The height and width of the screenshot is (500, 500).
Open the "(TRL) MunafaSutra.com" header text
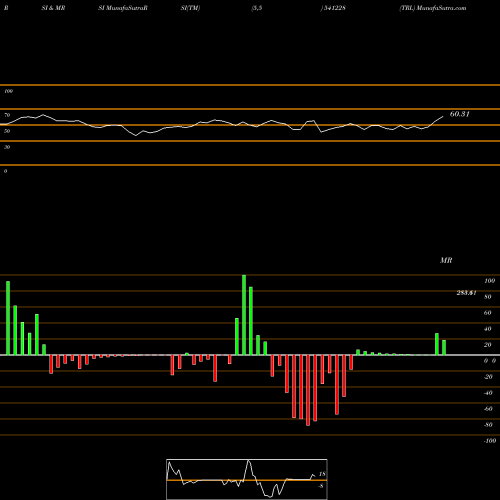pyautogui.click(x=433, y=8)
